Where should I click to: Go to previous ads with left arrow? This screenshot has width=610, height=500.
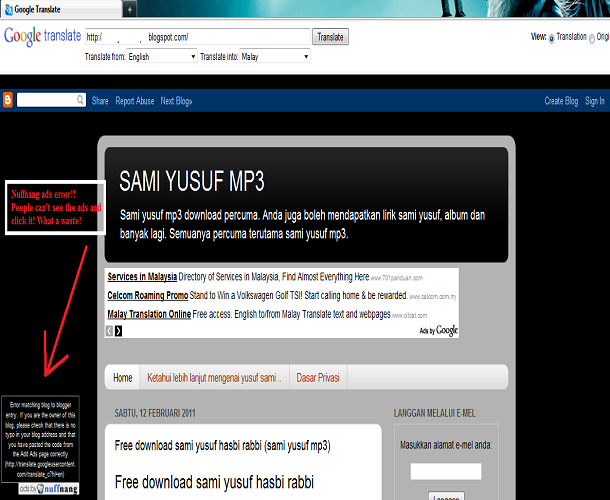tap(109, 331)
